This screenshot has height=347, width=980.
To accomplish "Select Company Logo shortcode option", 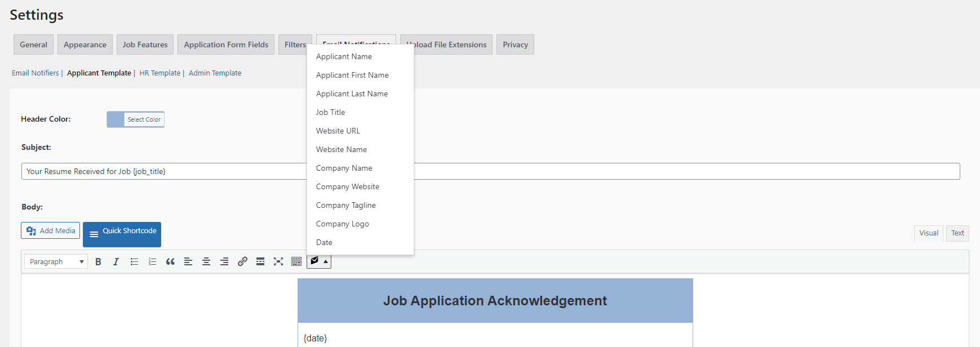I will tap(343, 224).
